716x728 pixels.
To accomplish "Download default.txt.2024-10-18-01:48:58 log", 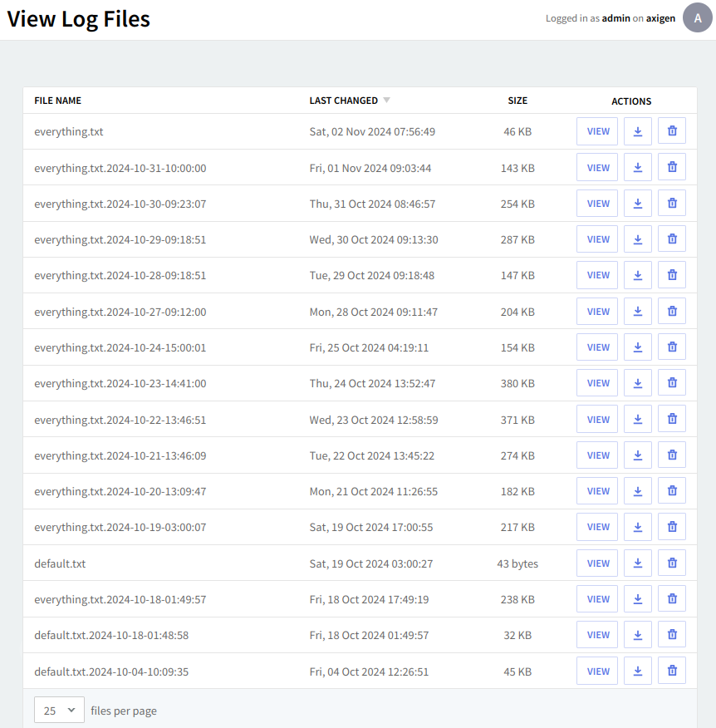I will tap(638, 635).
